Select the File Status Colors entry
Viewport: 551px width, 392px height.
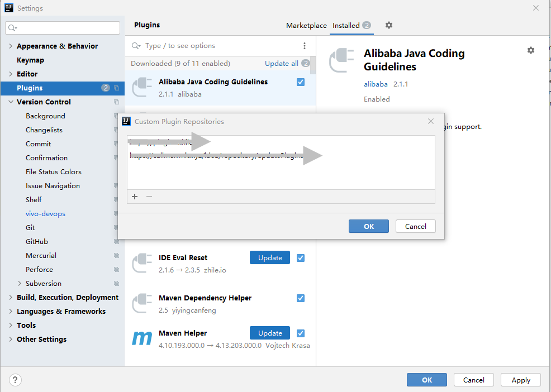[54, 172]
